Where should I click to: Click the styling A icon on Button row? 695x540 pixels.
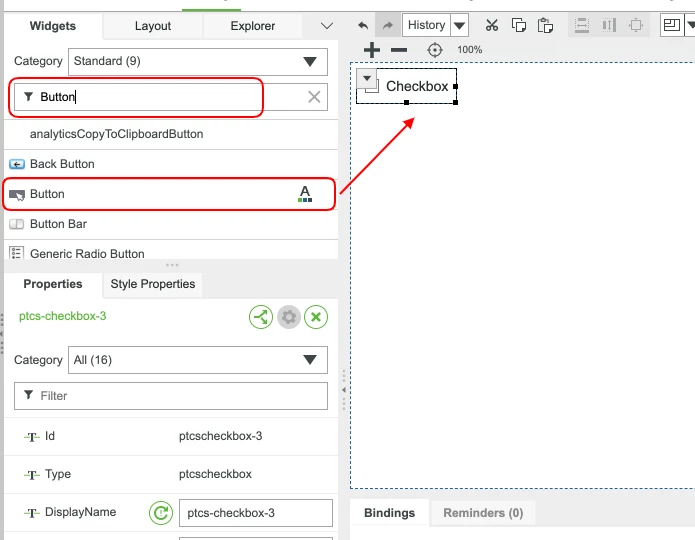click(305, 194)
